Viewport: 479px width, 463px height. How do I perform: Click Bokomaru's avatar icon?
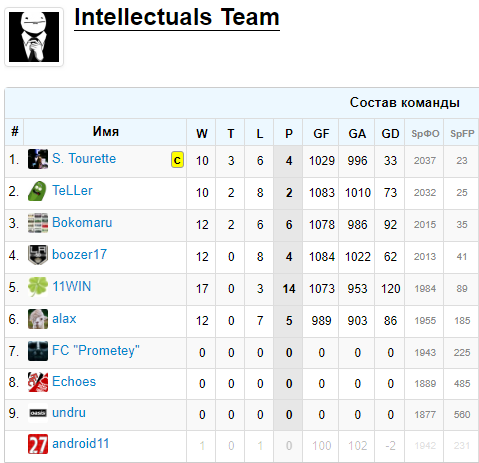tap(38, 223)
